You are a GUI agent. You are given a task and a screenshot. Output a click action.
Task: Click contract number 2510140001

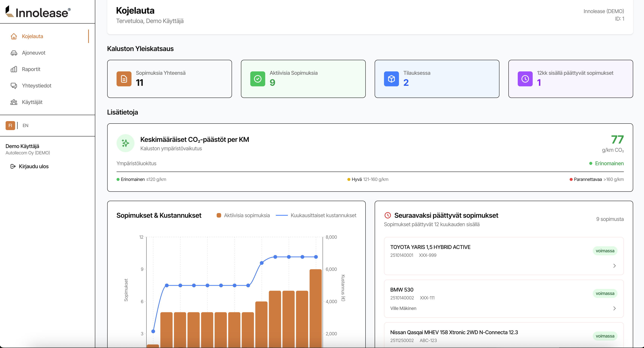tap(402, 255)
